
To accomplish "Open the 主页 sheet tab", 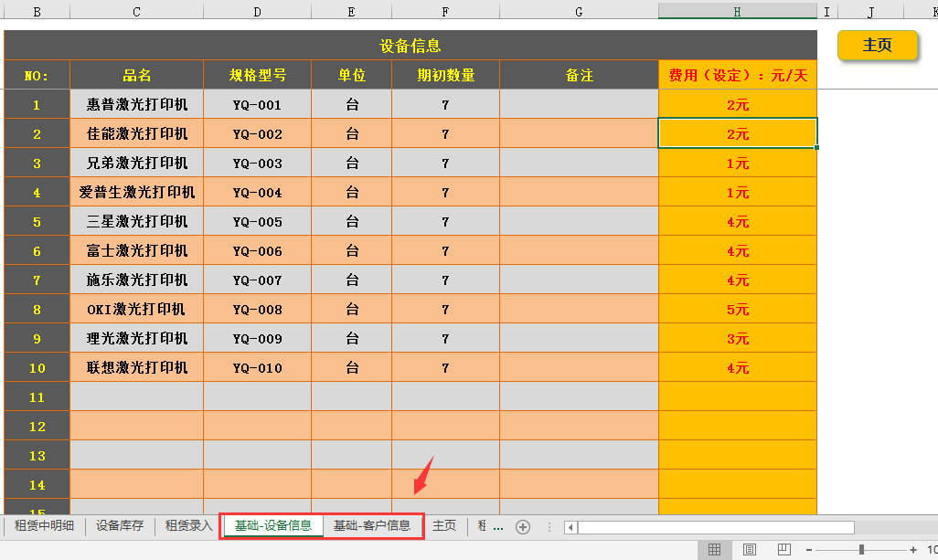I will coord(444,526).
